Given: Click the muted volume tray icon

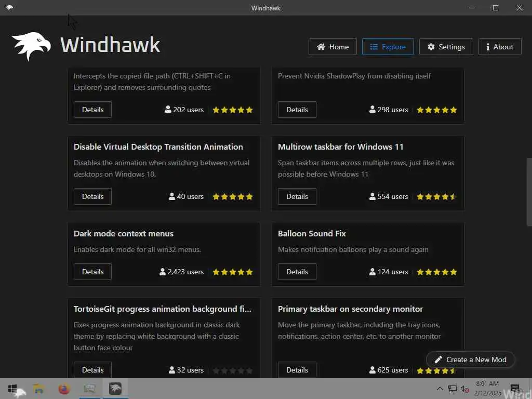Looking at the screenshot, I should pos(464,389).
